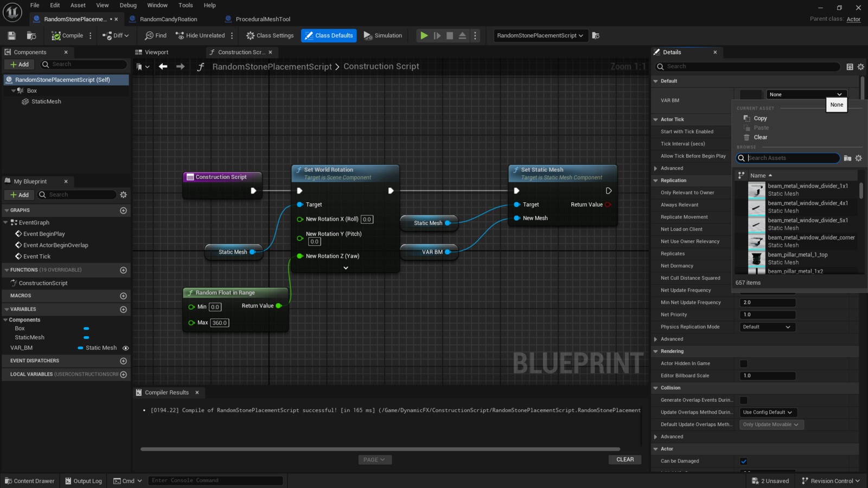
Task: Select StaticMesh component in tree
Action: pyautogui.click(x=46, y=102)
